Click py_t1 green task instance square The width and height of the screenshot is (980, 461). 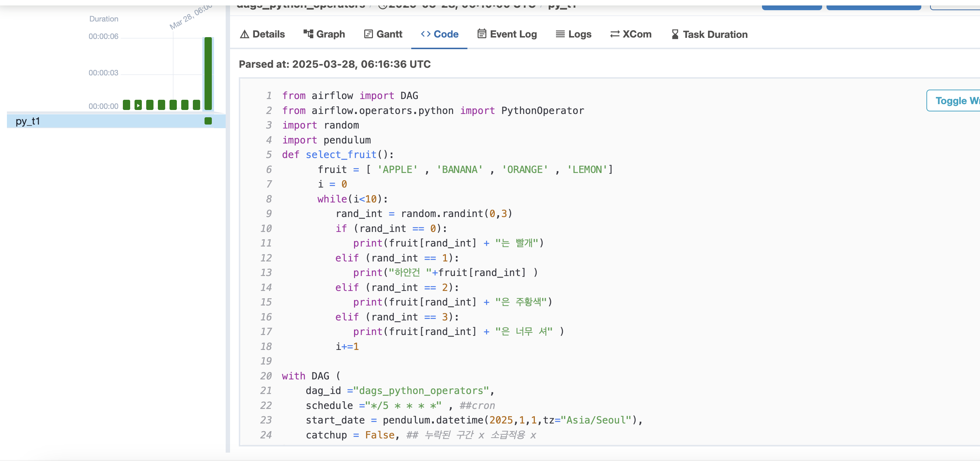pos(208,121)
